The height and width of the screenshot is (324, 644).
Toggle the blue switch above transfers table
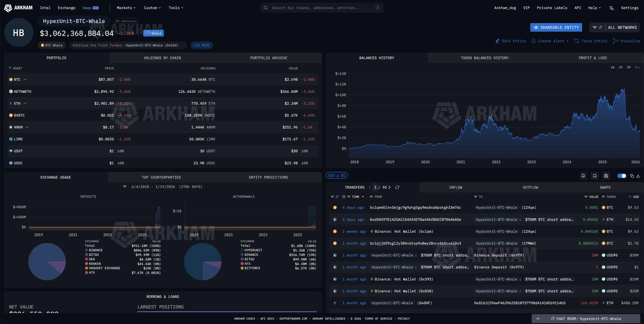click(x=622, y=176)
